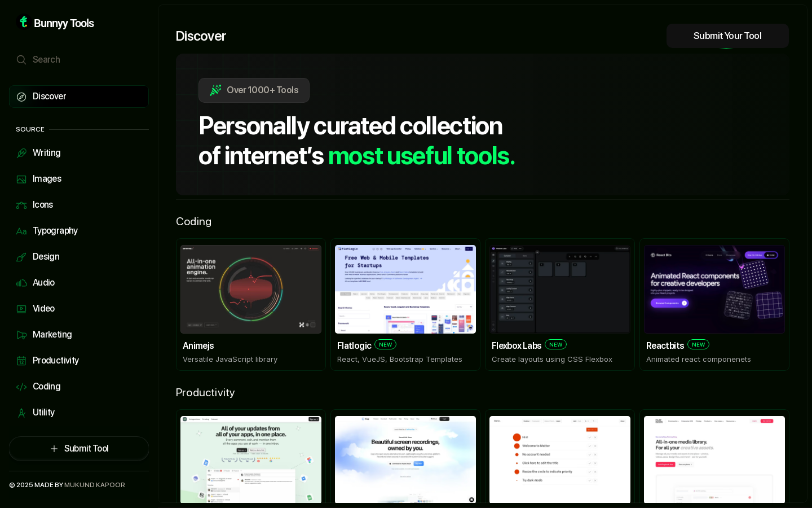Click 'Versatile JavaScript library' description

coord(230,360)
